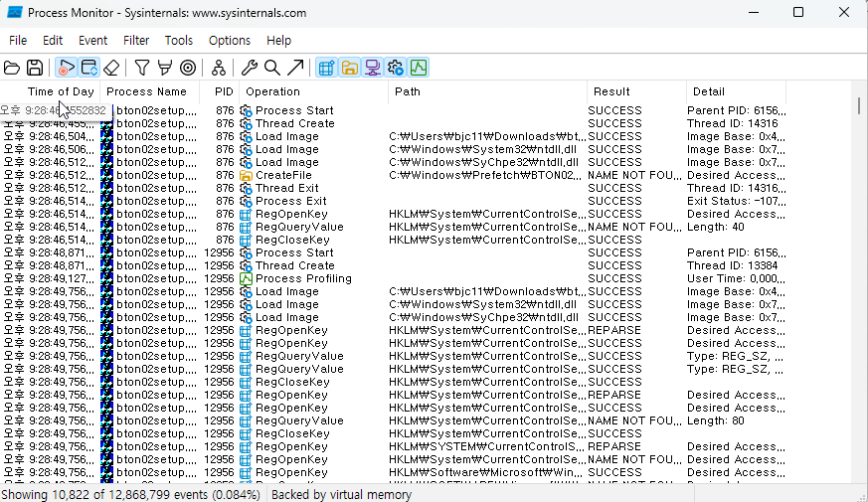Screen dimensions: 868x502
Task: Toggle the Autoscroll toolbar button
Action: pos(89,68)
